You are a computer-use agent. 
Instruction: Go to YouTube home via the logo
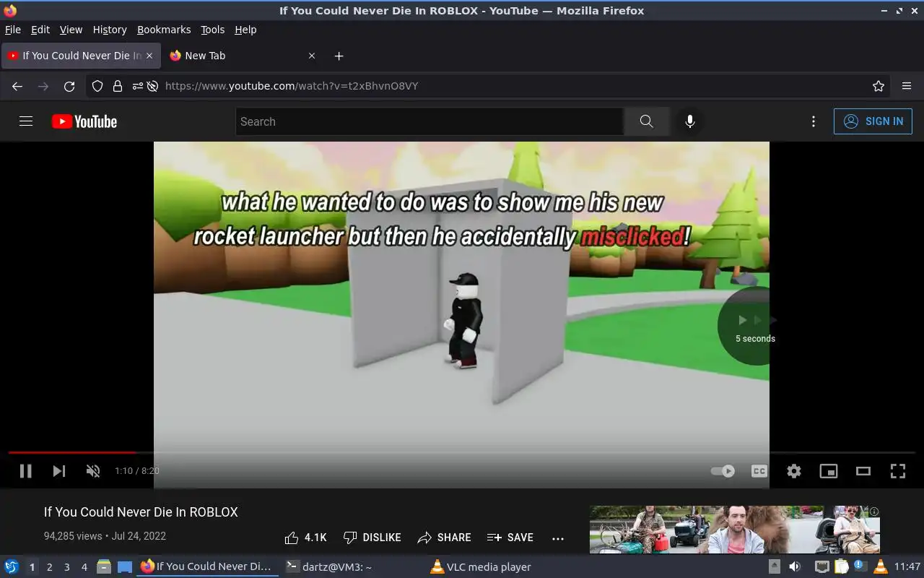84,121
